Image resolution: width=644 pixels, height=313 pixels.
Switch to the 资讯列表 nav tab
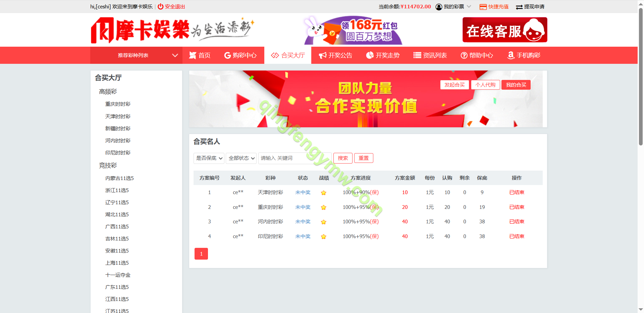tap(430, 55)
